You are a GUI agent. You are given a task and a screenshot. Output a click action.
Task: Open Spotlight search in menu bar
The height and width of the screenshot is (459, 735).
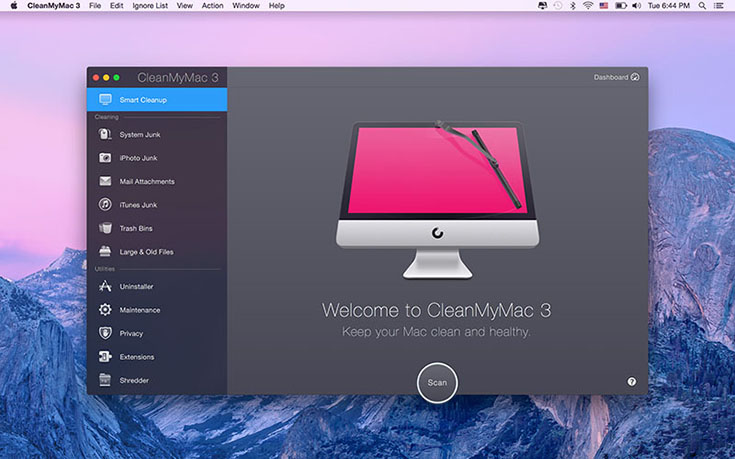(x=702, y=6)
